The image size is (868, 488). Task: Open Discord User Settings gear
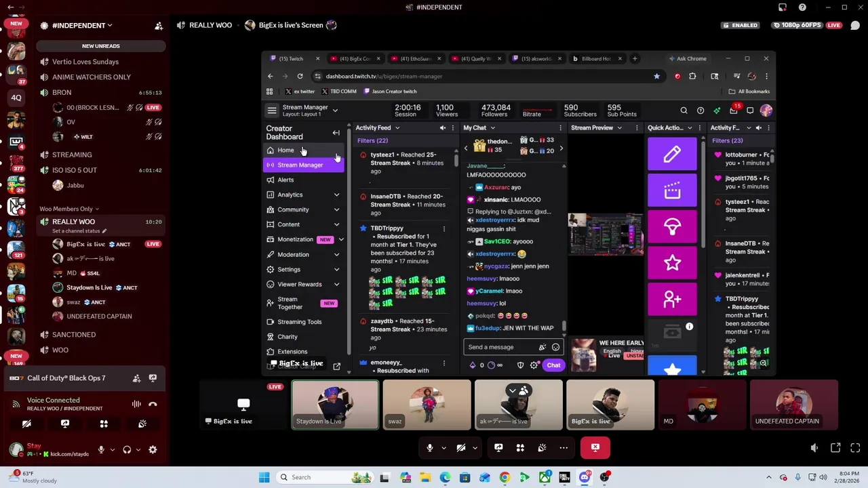pos(153,449)
